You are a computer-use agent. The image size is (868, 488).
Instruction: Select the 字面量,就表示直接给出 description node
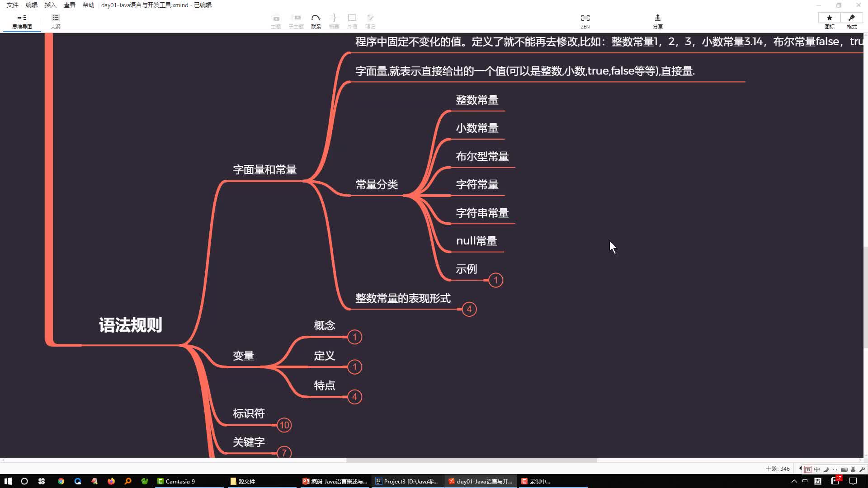pyautogui.click(x=525, y=71)
